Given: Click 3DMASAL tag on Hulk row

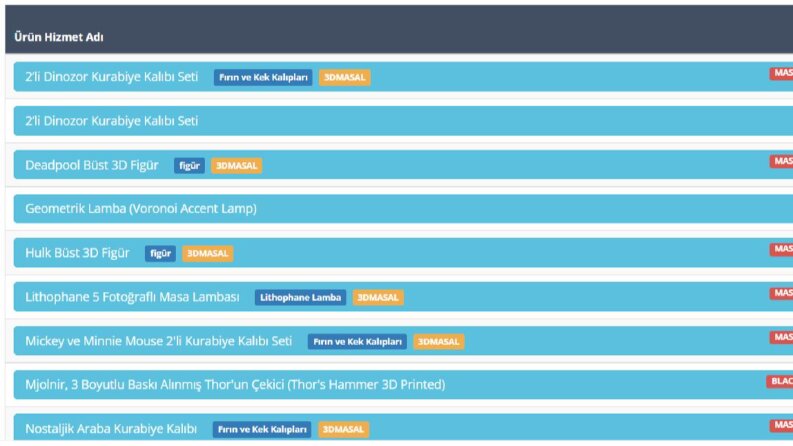Looking at the screenshot, I should 207,253.
